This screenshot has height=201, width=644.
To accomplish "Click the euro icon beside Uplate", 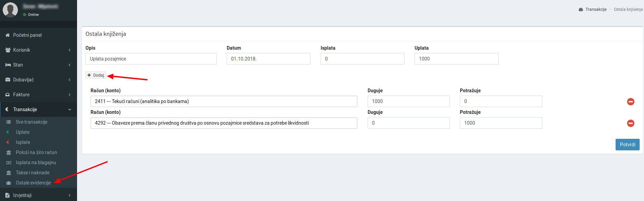I will click(x=8, y=132).
